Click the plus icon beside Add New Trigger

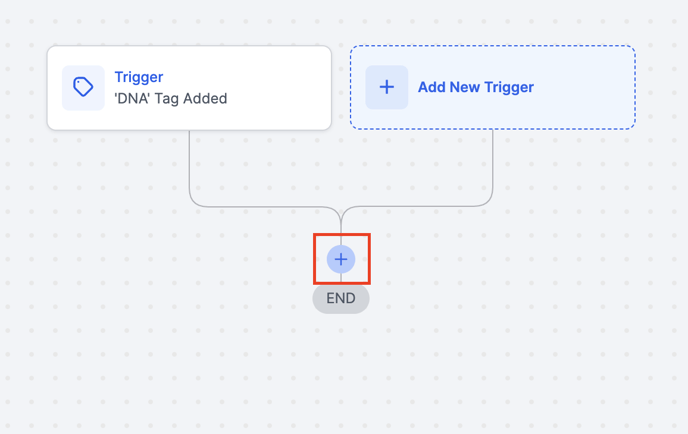point(386,87)
